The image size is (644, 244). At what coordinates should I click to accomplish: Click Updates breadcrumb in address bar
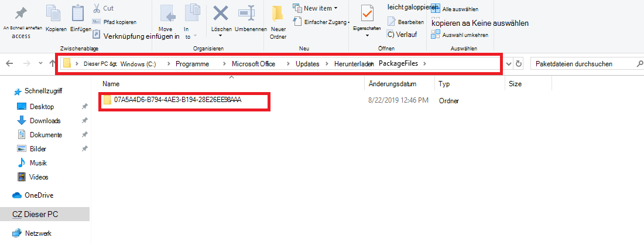tap(307, 64)
